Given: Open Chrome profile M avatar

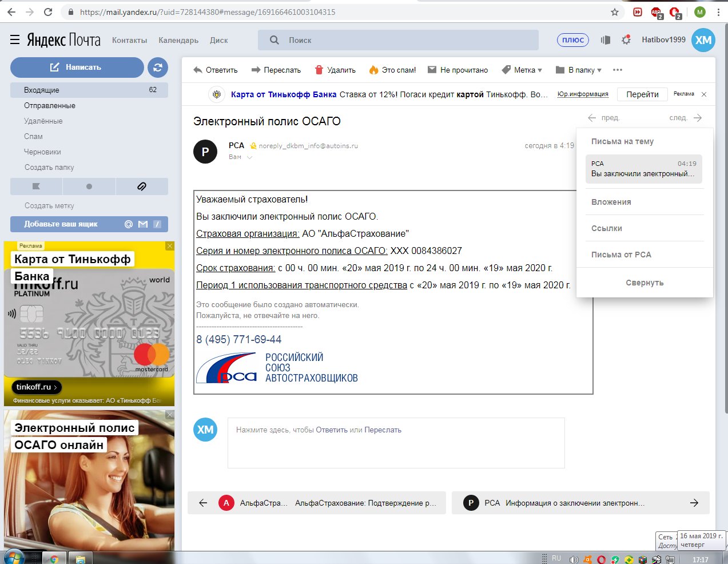Looking at the screenshot, I should click(x=700, y=12).
